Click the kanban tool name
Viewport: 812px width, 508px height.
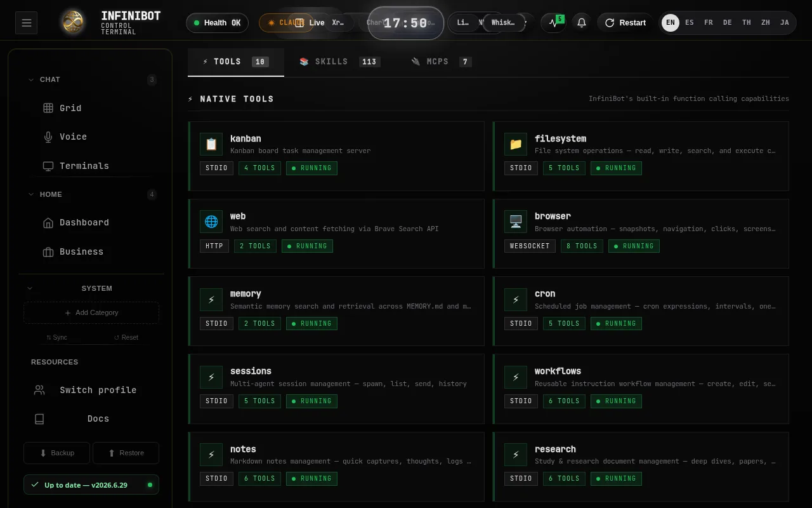[246, 138]
